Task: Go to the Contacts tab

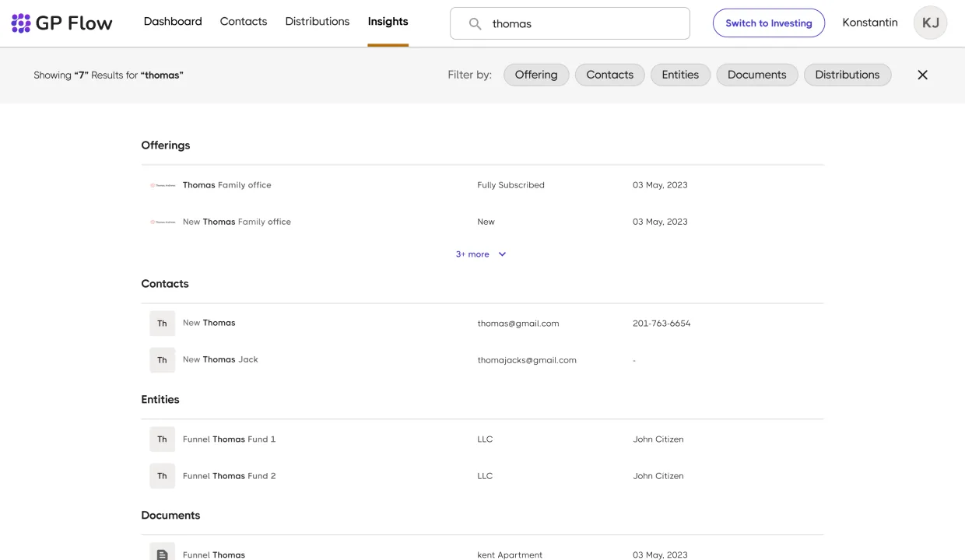Action: (244, 22)
